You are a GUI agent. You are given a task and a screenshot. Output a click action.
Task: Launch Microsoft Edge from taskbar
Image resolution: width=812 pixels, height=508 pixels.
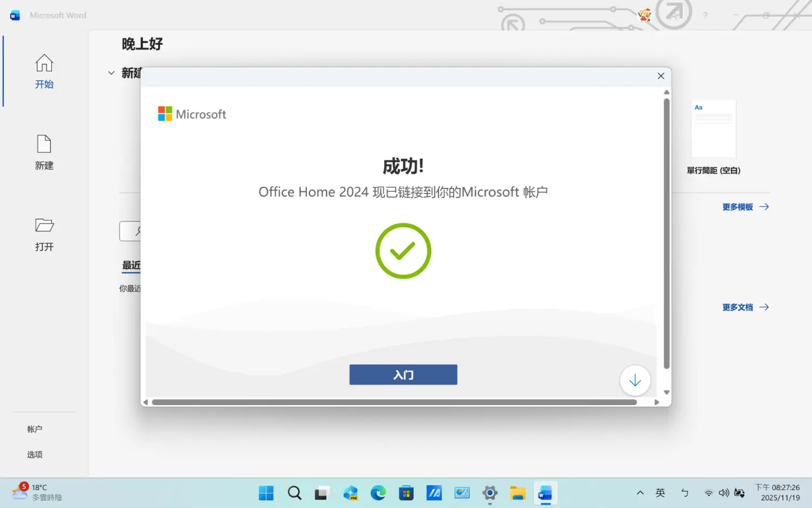point(378,493)
